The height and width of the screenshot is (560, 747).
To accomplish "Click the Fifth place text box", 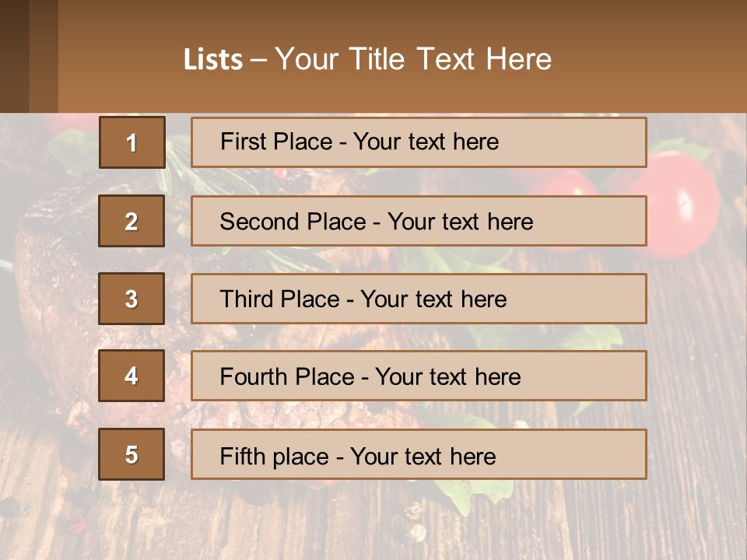I will coord(419,454).
